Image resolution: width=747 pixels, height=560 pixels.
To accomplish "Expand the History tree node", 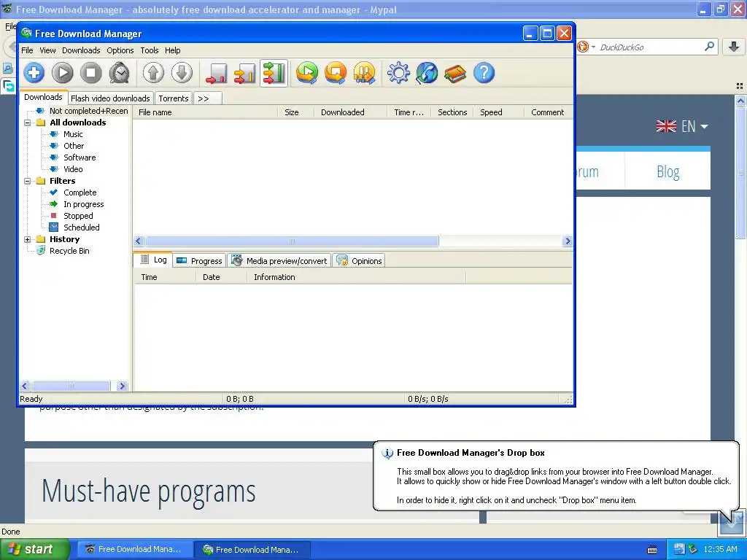I will tap(28, 239).
